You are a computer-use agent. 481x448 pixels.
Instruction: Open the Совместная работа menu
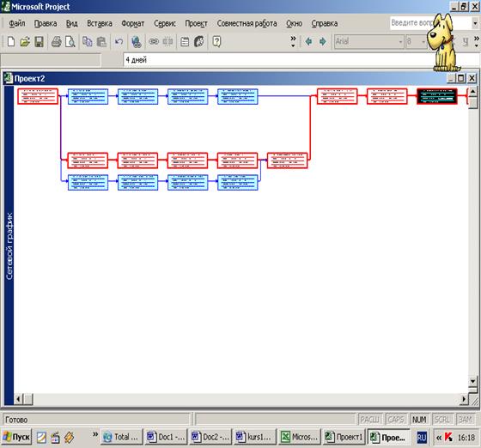(x=247, y=23)
